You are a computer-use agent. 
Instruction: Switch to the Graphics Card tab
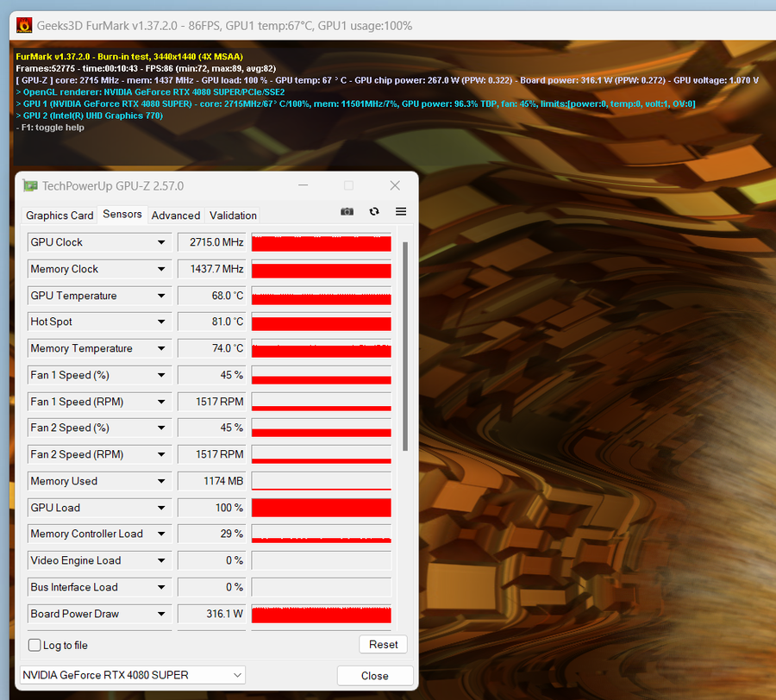(x=59, y=216)
